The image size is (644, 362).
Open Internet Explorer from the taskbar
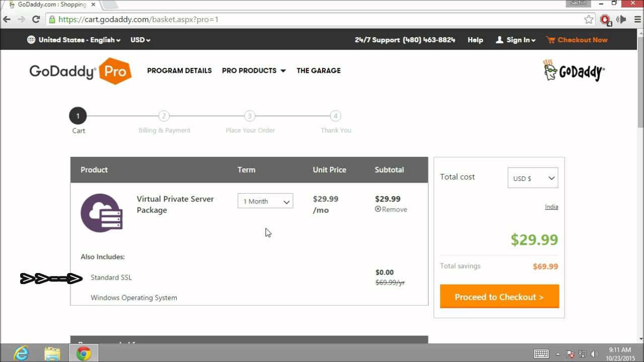(x=21, y=353)
